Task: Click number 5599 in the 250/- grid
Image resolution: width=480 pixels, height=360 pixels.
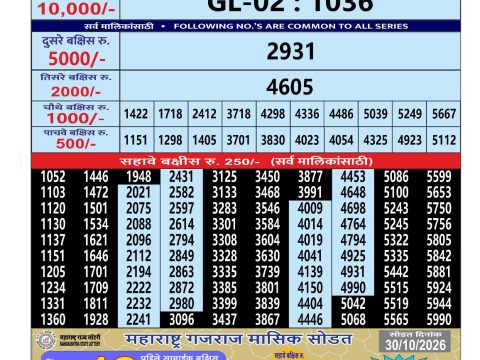Action: (x=439, y=177)
